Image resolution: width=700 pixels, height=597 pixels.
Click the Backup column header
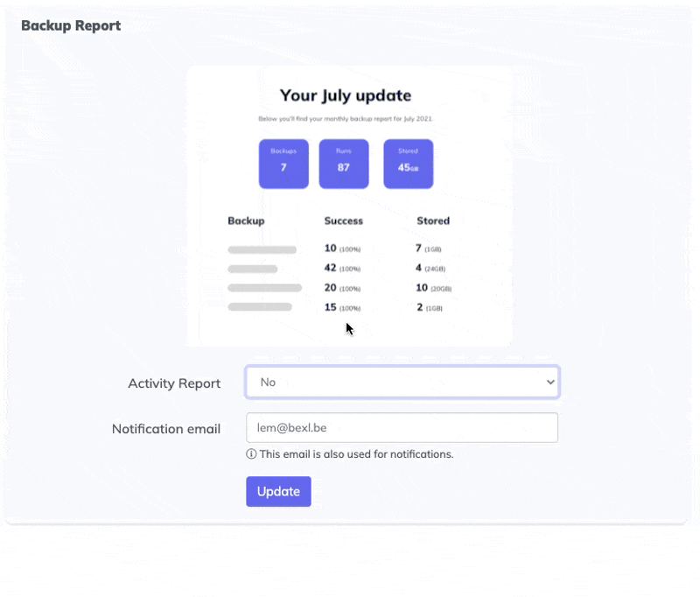246,221
